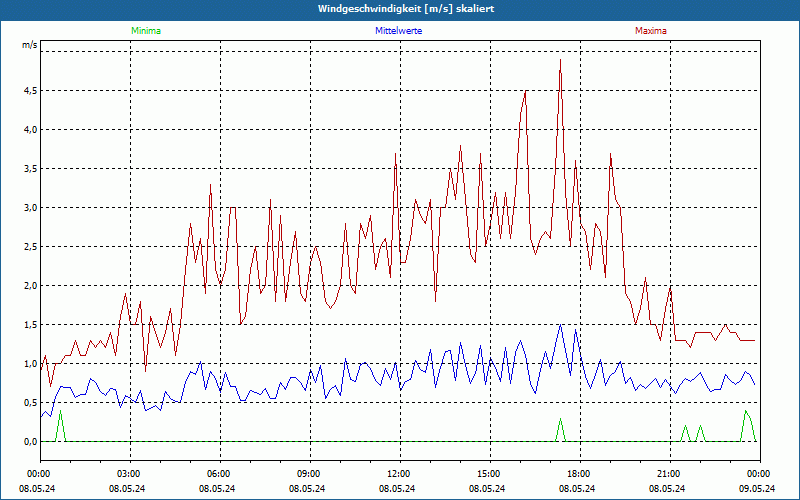
Task: Click the green Minima spike near 00:40
Action: coord(61,411)
